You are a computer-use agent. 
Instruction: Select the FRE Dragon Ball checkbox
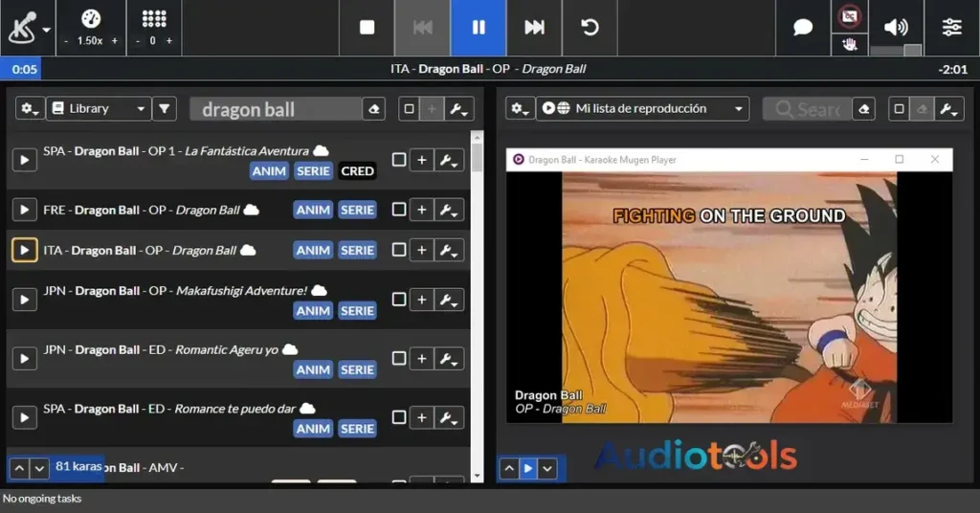pyautogui.click(x=399, y=210)
